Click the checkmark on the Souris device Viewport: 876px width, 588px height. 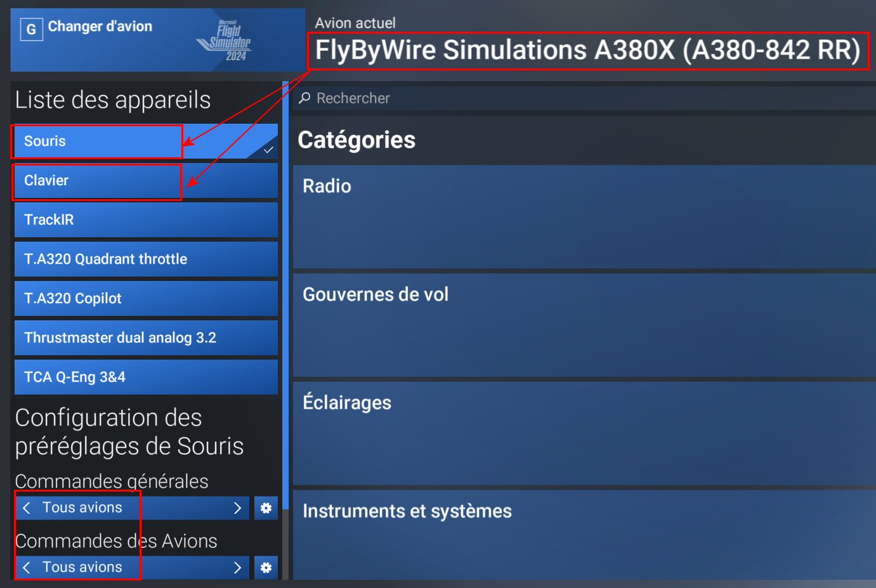(x=268, y=150)
